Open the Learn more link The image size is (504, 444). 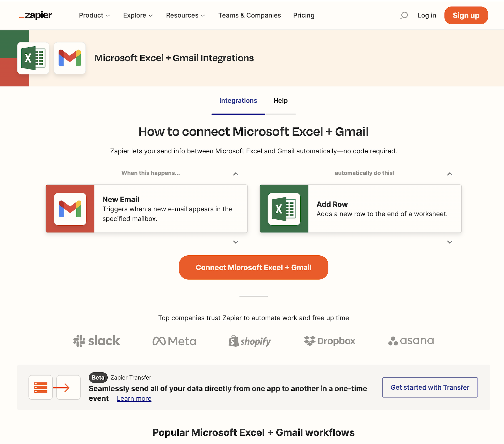pyautogui.click(x=134, y=398)
